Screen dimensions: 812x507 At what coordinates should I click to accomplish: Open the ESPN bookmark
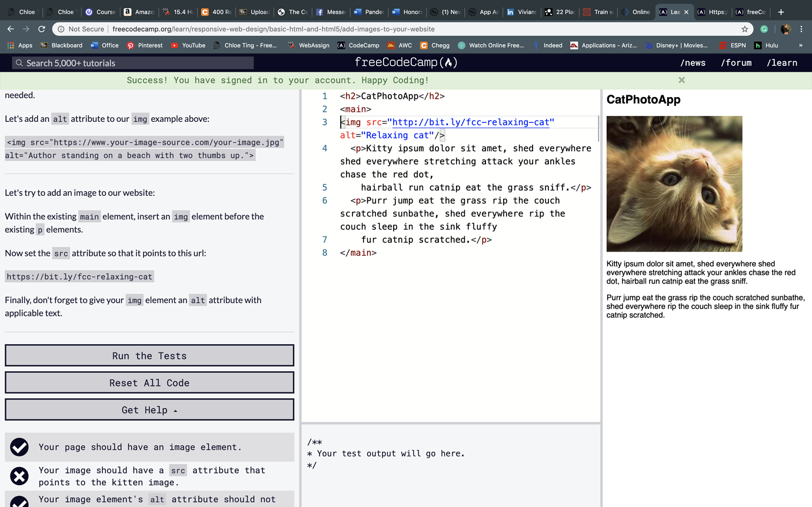click(734, 45)
